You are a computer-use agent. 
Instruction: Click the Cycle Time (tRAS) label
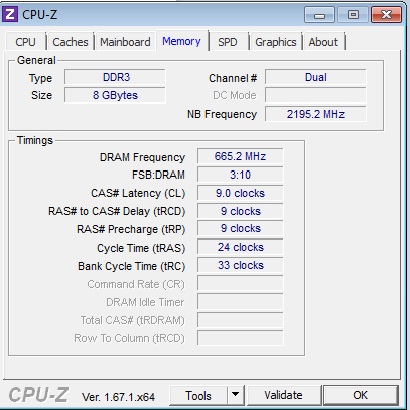pos(141,248)
